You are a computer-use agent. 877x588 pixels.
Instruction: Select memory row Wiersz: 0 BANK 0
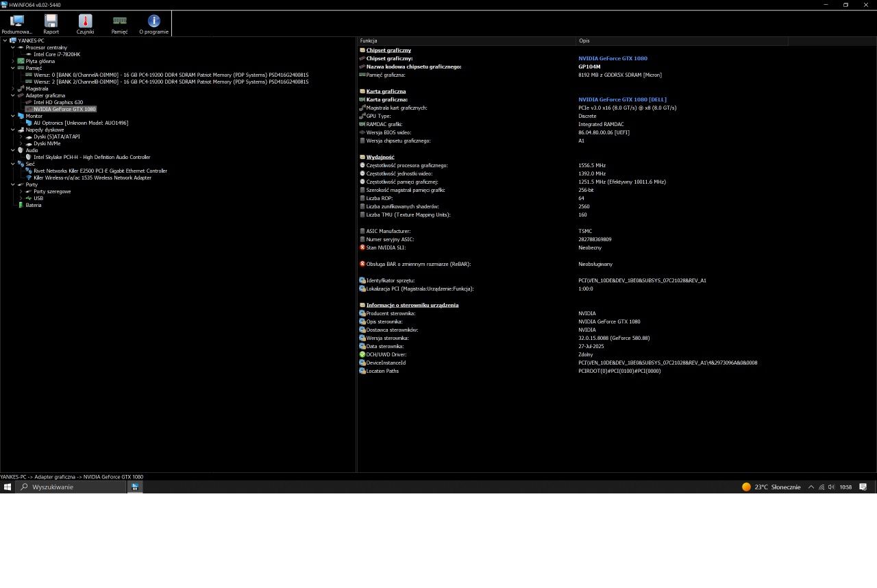[x=171, y=75]
